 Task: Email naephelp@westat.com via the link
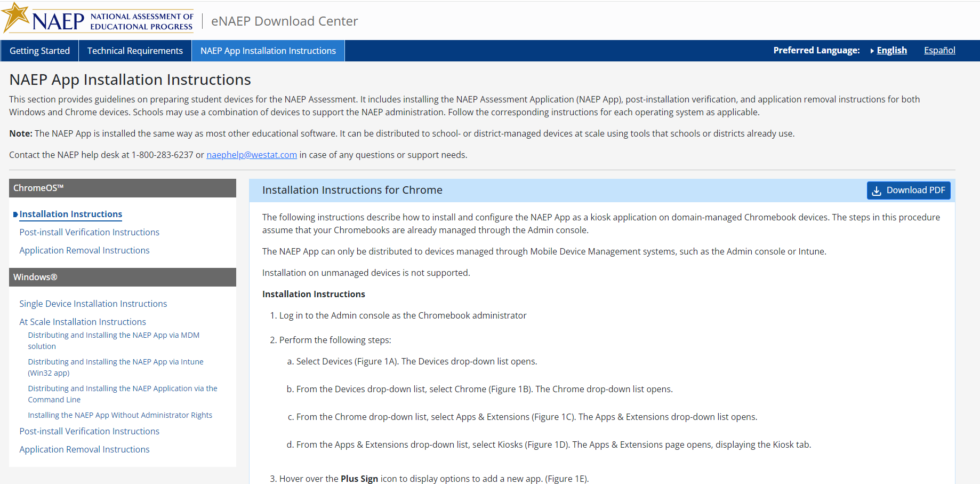252,155
